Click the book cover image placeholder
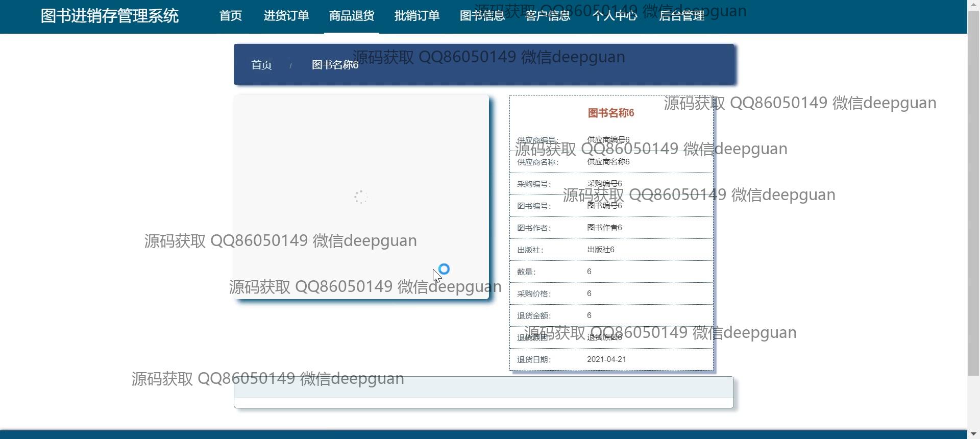The height and width of the screenshot is (439, 980). pos(361,153)
